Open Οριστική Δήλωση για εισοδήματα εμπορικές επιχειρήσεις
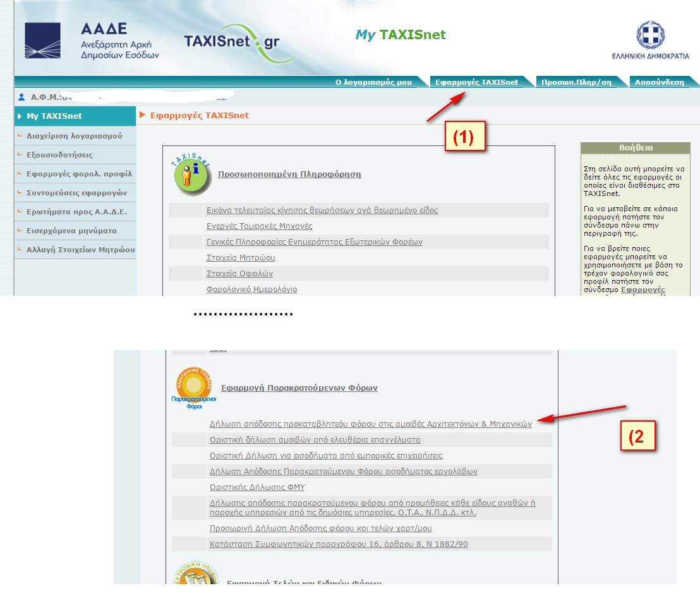Viewport: 700px width, 593px height. 326,455
